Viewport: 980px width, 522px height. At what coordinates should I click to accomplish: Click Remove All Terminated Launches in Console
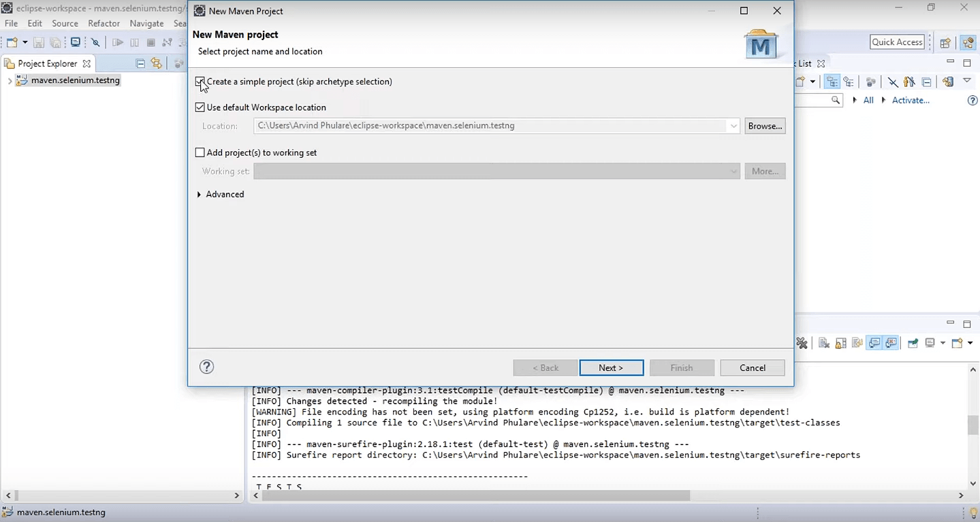coord(802,343)
